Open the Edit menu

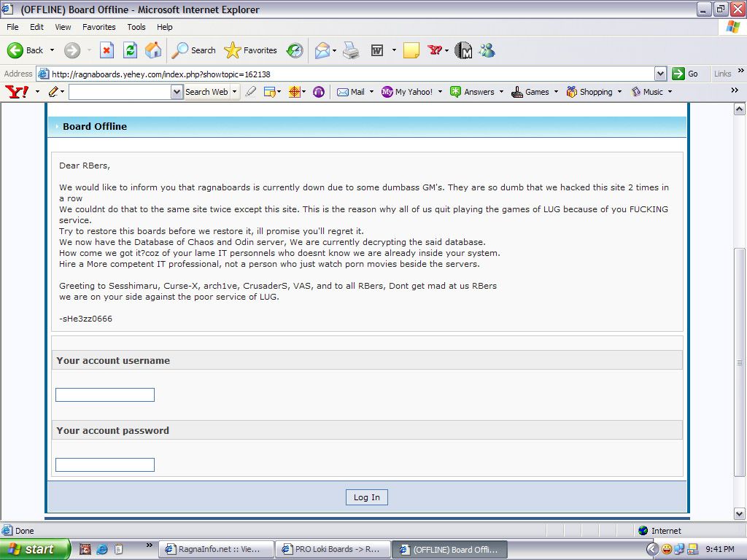click(36, 27)
